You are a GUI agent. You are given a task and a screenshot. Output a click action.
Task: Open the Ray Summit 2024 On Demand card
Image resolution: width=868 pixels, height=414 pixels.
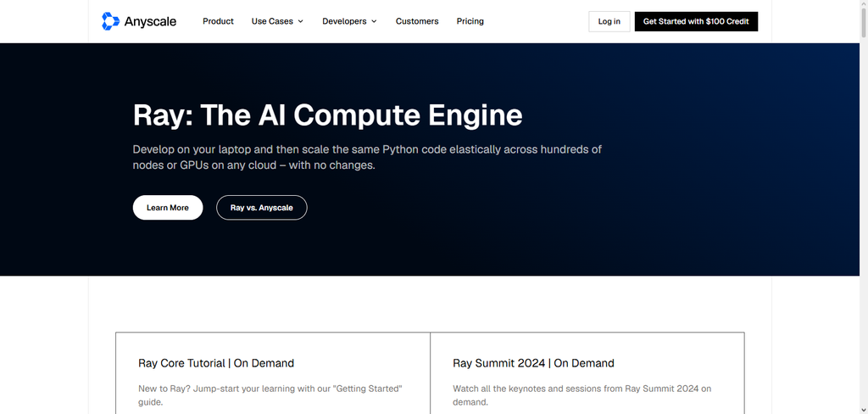[587, 373]
